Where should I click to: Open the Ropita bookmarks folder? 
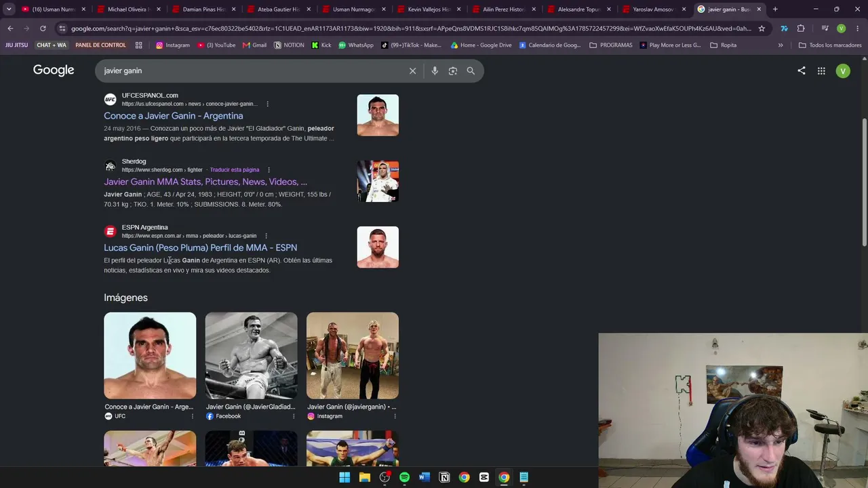click(x=723, y=45)
